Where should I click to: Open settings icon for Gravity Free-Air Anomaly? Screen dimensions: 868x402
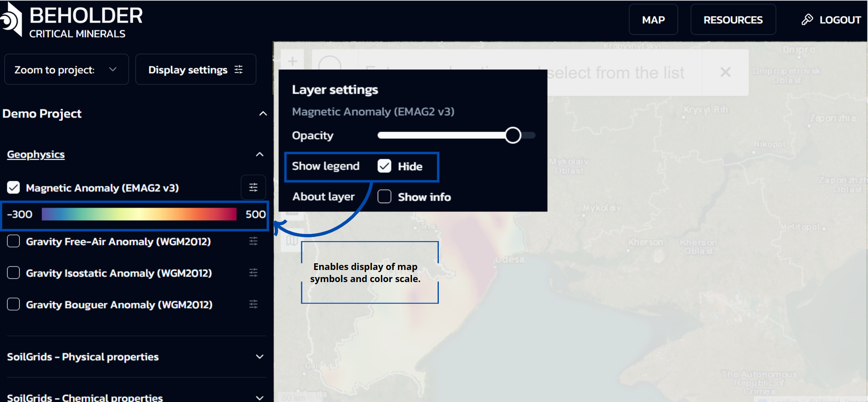[253, 241]
